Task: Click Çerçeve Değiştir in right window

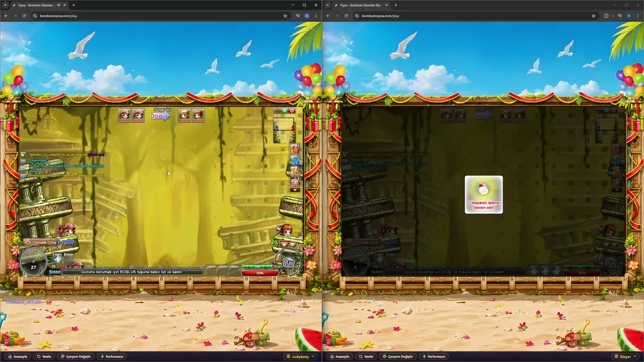Action: [397, 356]
